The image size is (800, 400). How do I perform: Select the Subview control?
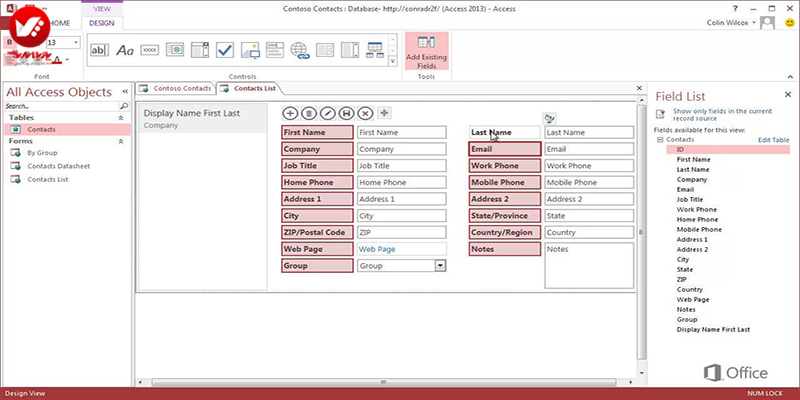tap(325, 50)
